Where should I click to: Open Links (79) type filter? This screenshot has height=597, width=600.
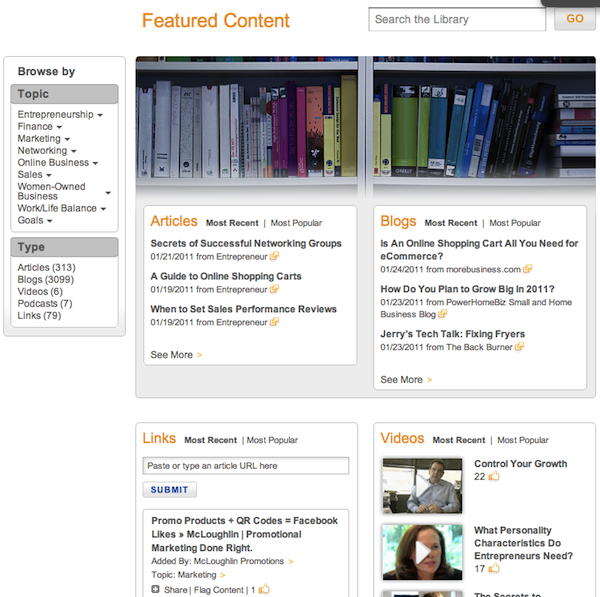(x=39, y=315)
